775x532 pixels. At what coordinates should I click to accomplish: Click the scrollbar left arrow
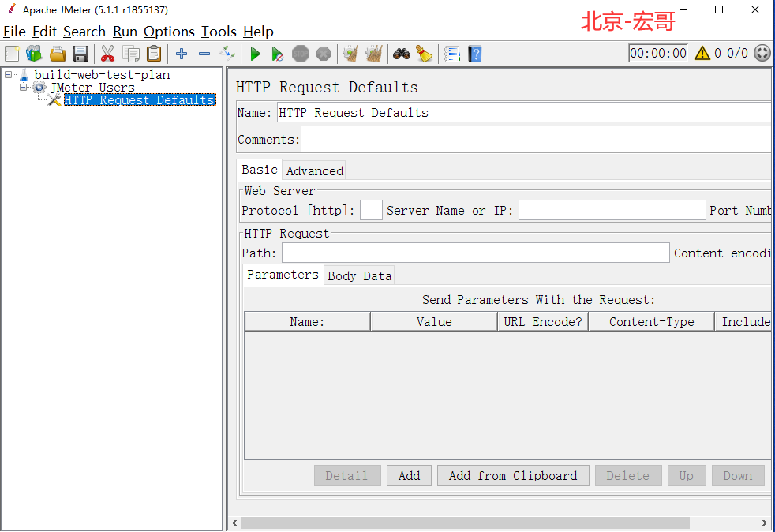[234, 523]
